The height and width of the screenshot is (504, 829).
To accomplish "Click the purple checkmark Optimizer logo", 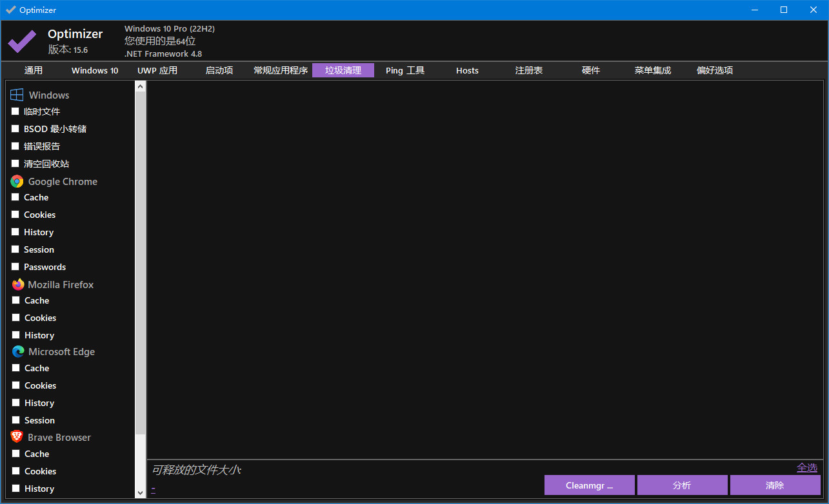I will pos(22,42).
